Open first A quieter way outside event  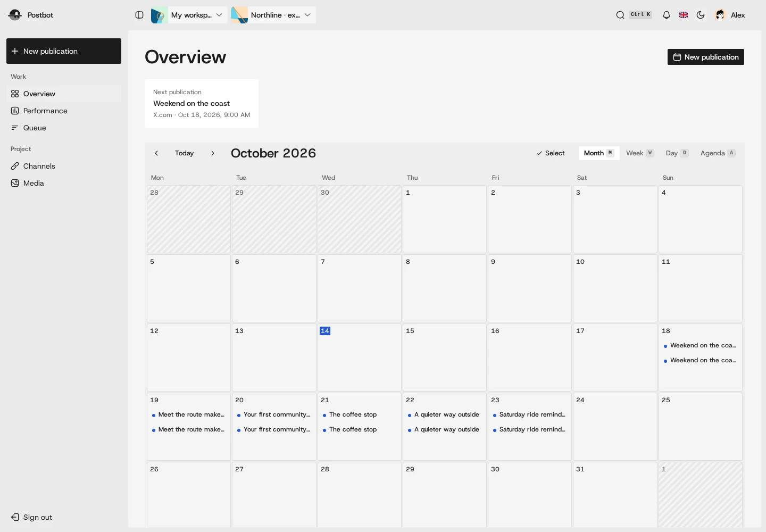pos(444,414)
